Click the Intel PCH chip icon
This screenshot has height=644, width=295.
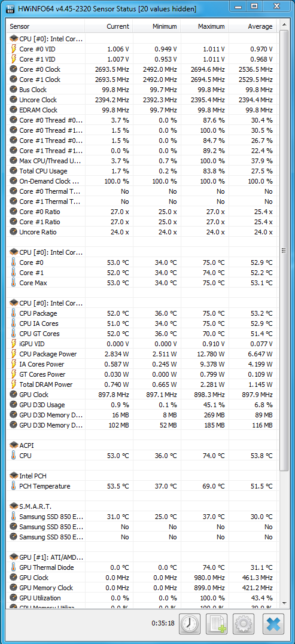pos(14,476)
